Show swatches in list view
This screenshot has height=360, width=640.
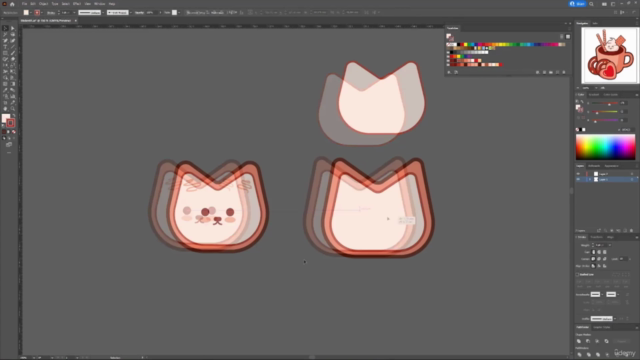coord(562,36)
